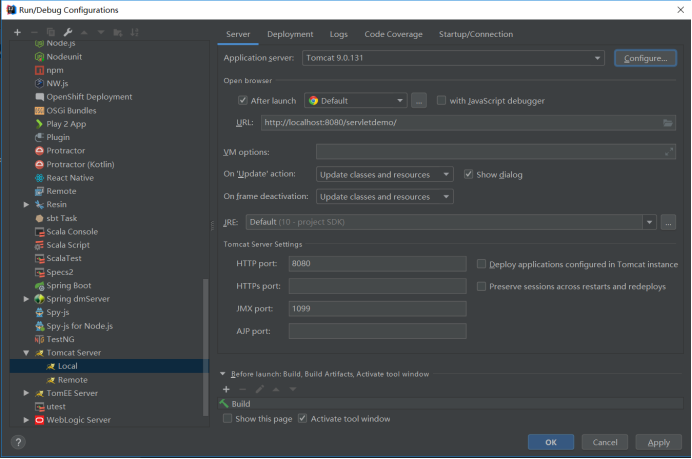
Task: Enable with JavaScript debugger checkbox
Action: coord(441,100)
